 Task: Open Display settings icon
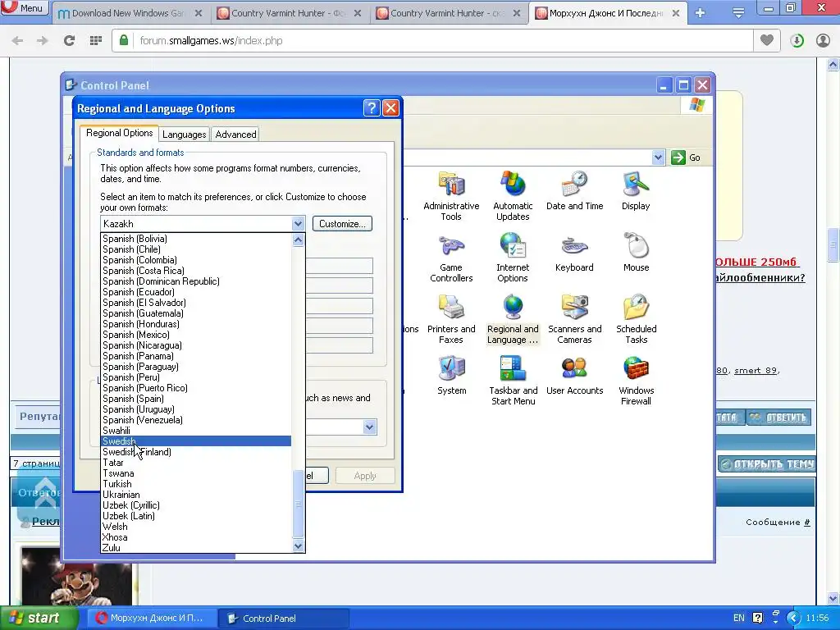[636, 190]
